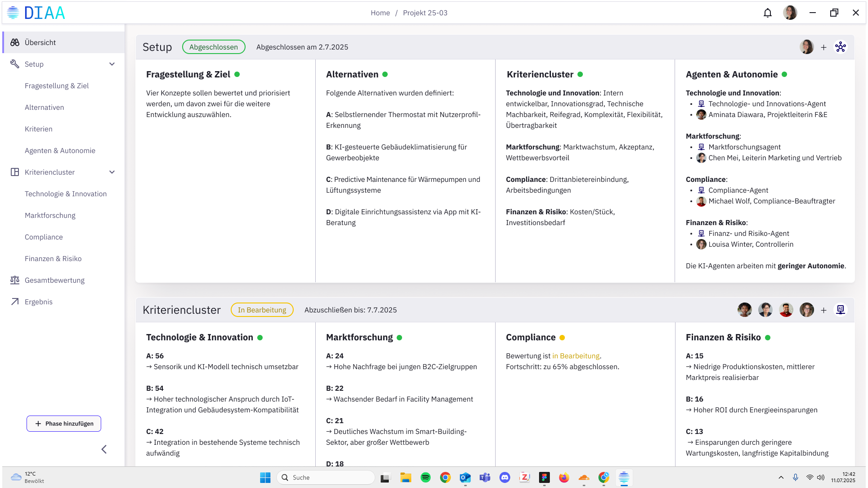Open user profile avatar in top bar
868x488 pixels.
tap(790, 13)
